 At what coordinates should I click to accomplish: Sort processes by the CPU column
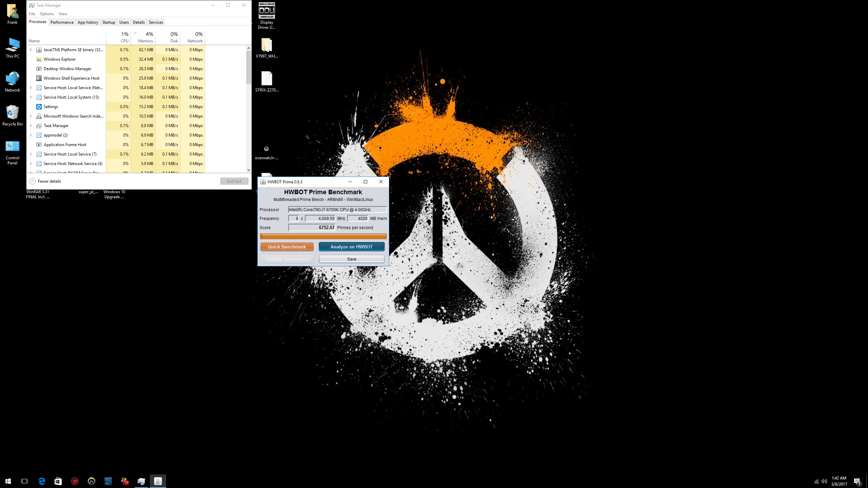[x=118, y=37]
